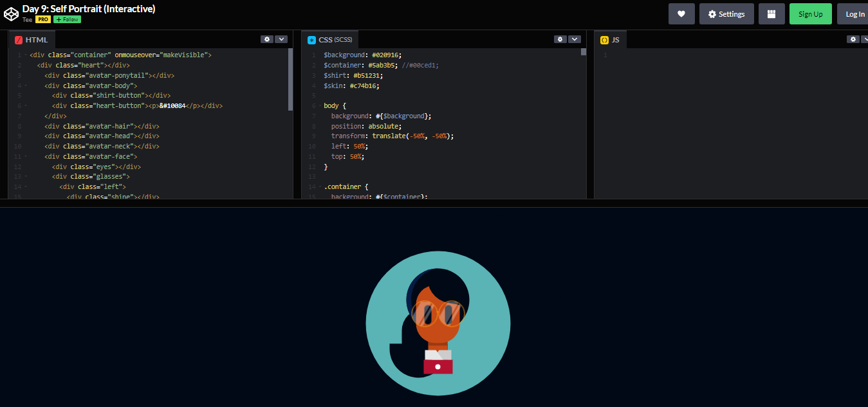Click the red heart button on the avatar's shirt

pyautogui.click(x=438, y=366)
